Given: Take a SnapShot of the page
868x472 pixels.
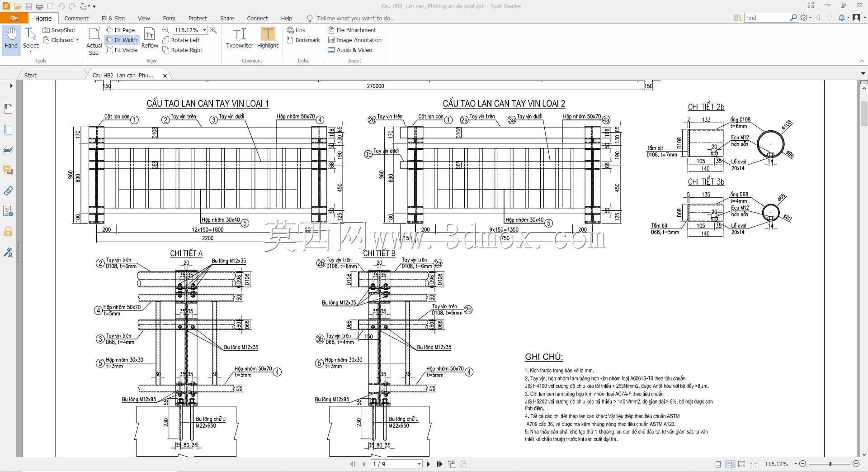Looking at the screenshot, I should 59,30.
